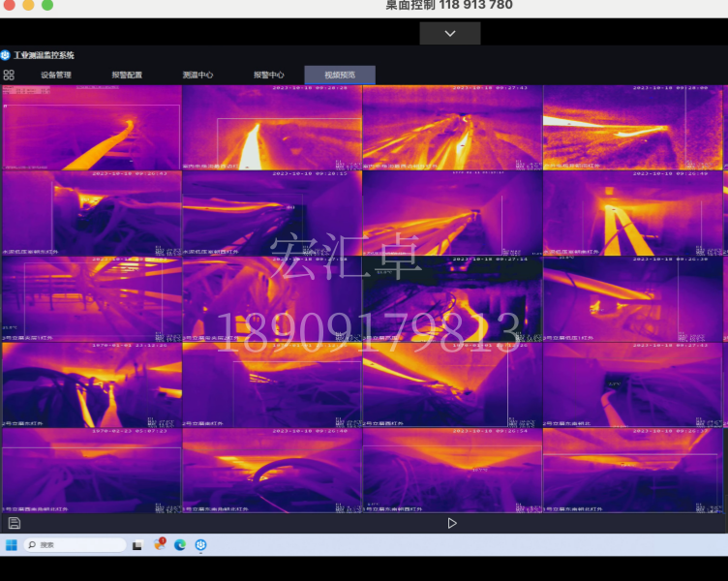Select the feed stamped 09:28:28
Viewport: 728px width, 581px height.
272,127
